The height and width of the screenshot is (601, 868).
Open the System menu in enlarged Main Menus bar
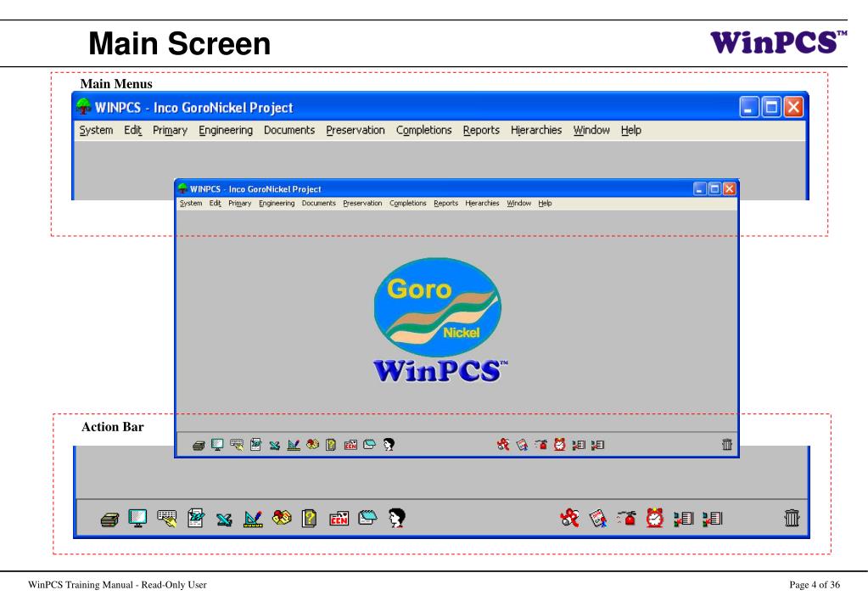96,130
